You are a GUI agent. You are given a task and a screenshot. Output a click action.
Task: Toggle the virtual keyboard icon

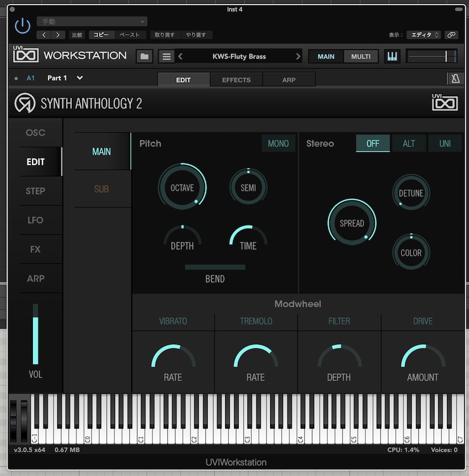[392, 56]
